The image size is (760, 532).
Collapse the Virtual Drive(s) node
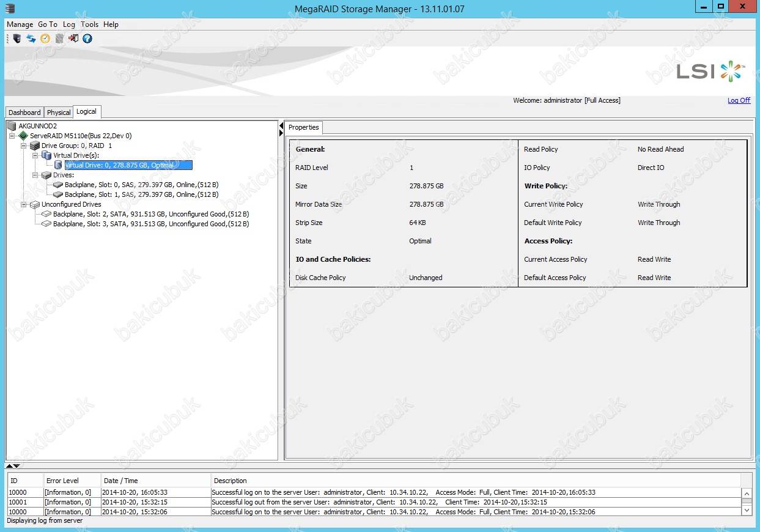point(35,155)
